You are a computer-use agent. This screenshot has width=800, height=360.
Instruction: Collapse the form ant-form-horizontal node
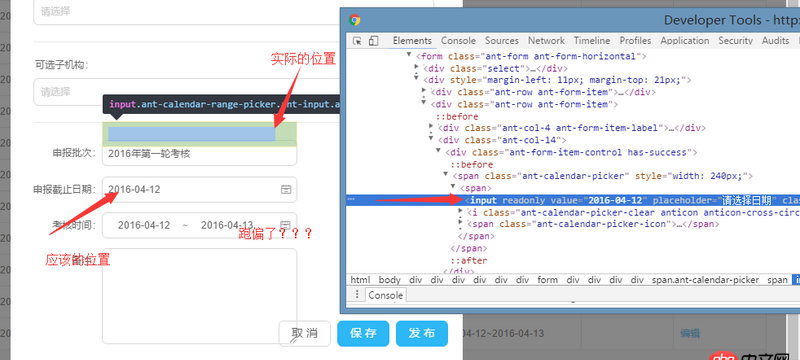click(x=409, y=55)
